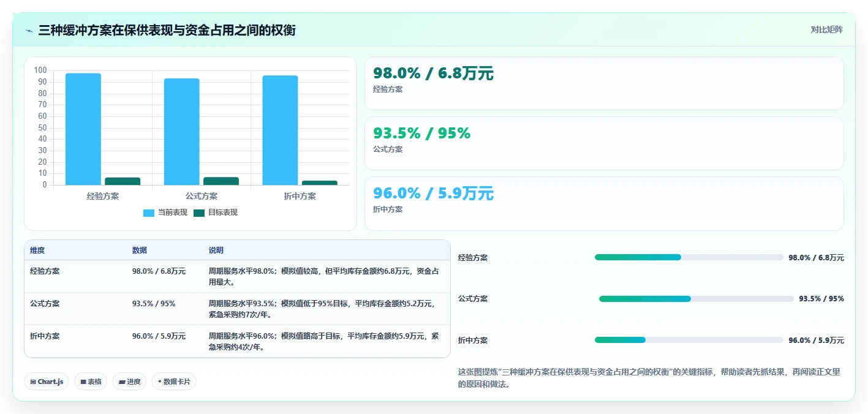Viewport: 868px width, 414px height.
Task: Click the title 三种缓冲方案在保供表现与资金占用之间的权衡
Action: click(167, 31)
